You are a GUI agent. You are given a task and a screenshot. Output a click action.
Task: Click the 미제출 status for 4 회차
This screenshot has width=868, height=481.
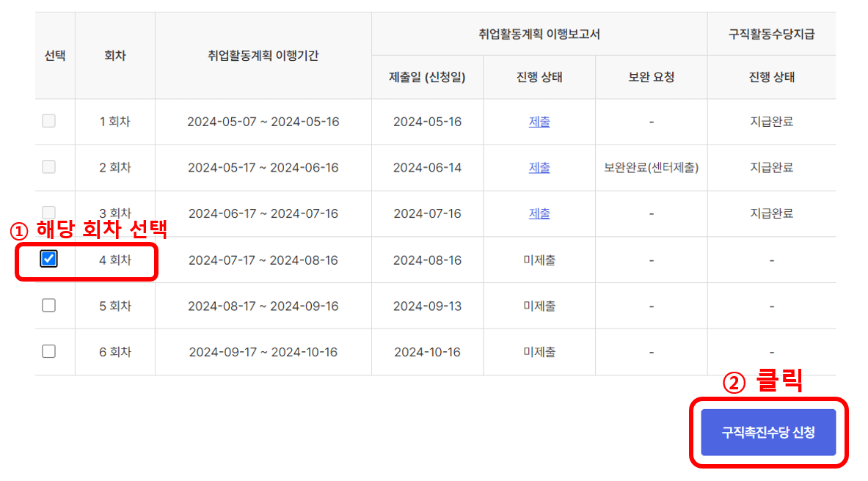(x=539, y=259)
